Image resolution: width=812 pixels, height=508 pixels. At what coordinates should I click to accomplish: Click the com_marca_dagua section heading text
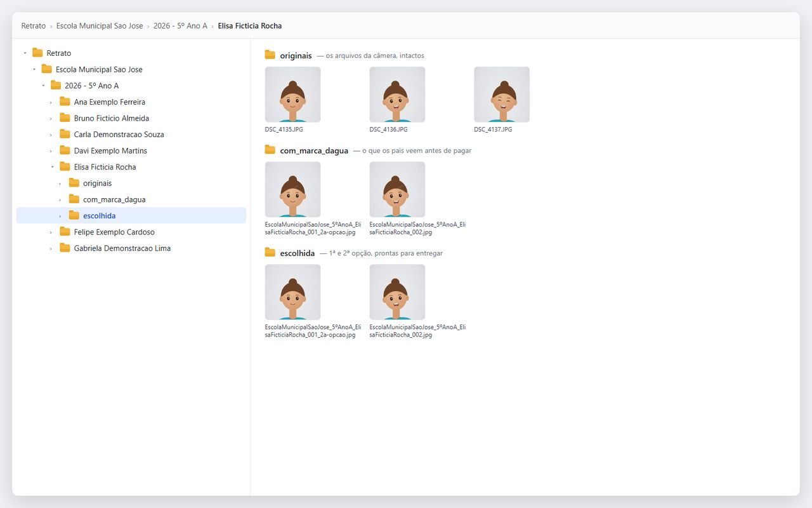tap(314, 151)
